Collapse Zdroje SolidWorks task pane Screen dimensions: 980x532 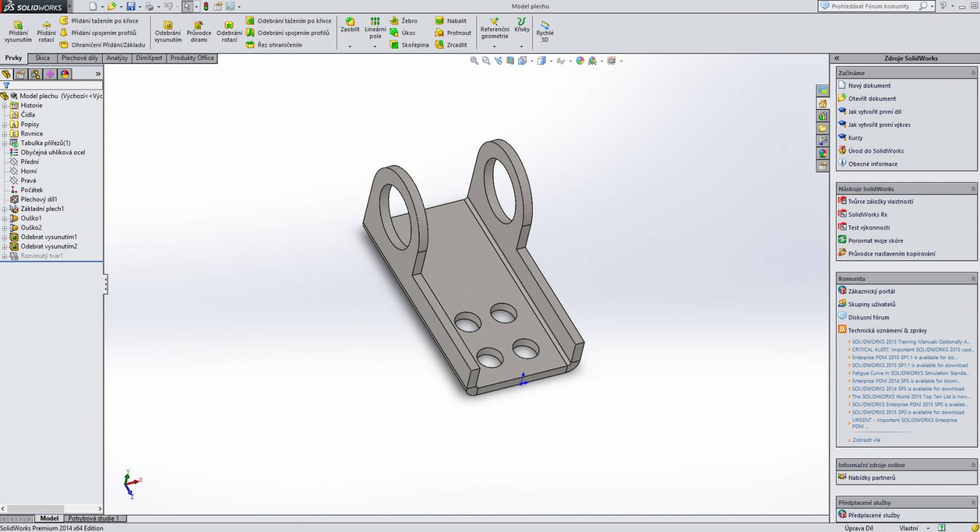pyautogui.click(x=837, y=59)
